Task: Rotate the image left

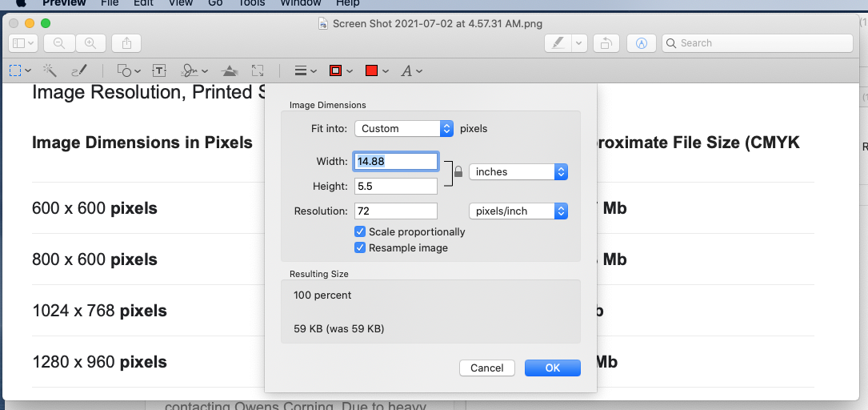Action: tap(607, 43)
